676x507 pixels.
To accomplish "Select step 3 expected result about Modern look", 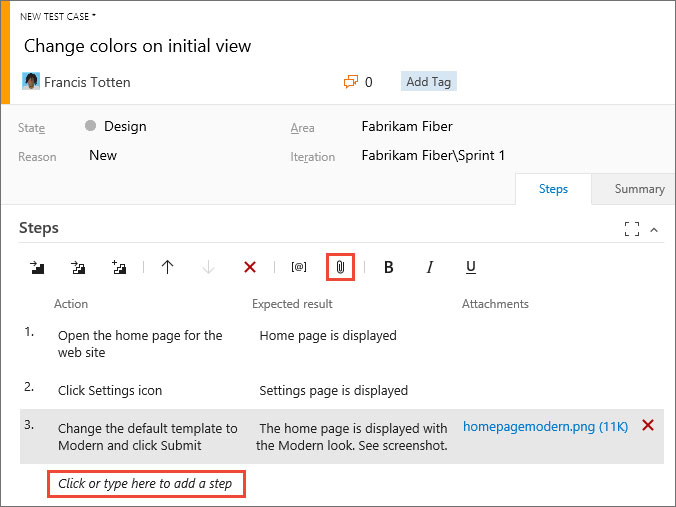I will pos(352,436).
